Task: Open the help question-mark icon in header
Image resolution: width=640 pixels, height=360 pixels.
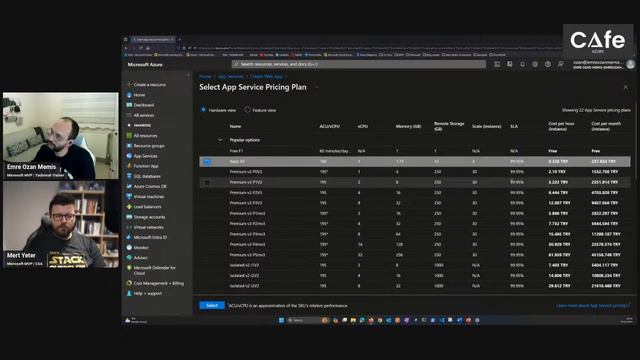Action: pos(548,64)
